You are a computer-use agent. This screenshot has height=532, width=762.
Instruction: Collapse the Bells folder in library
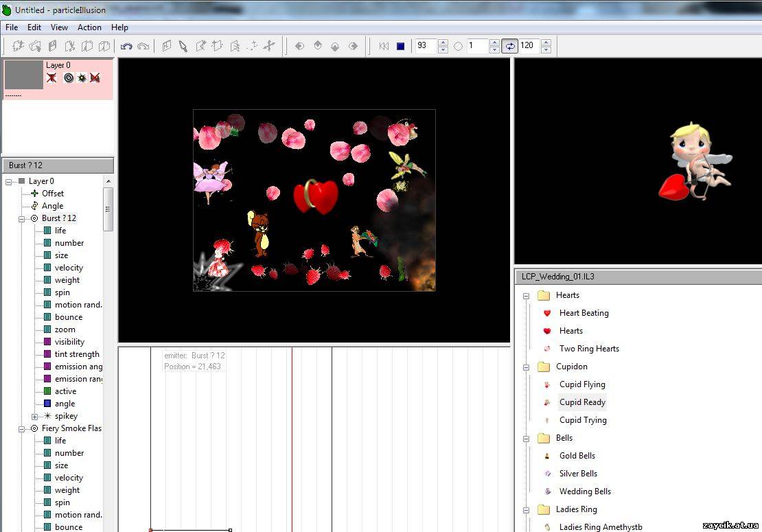coord(526,439)
